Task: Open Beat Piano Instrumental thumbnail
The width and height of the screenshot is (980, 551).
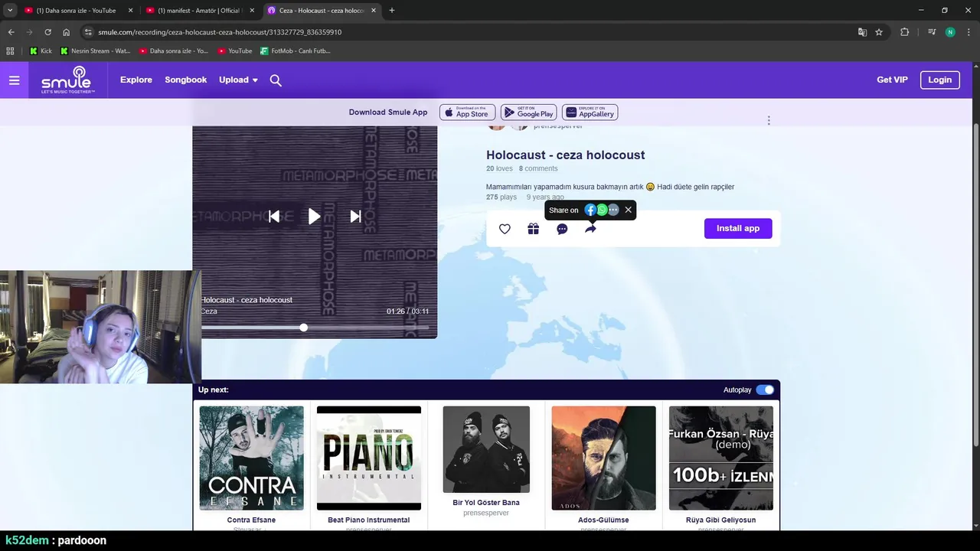Action: click(369, 458)
